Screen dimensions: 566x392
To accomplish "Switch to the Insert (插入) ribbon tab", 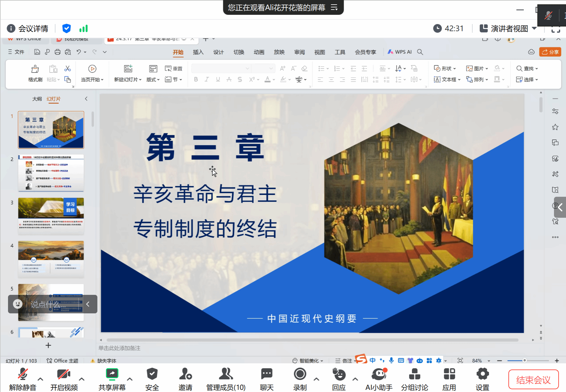I will click(x=198, y=52).
